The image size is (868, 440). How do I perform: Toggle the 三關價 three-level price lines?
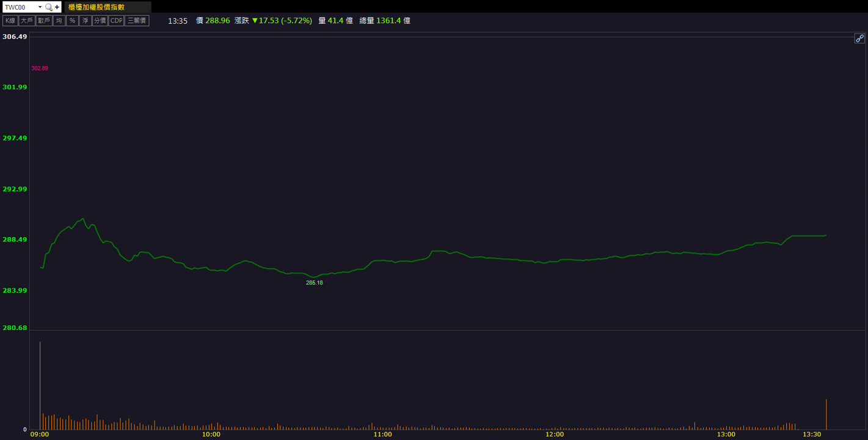[x=137, y=21]
